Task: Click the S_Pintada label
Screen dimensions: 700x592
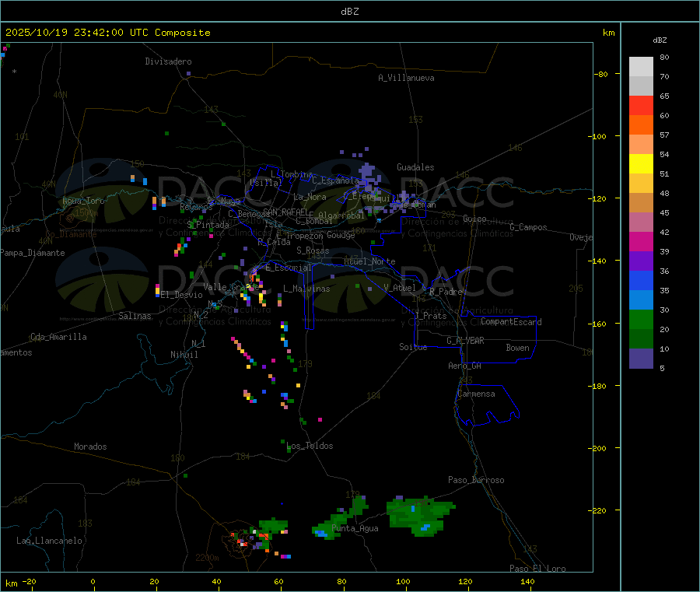Action: (208, 225)
